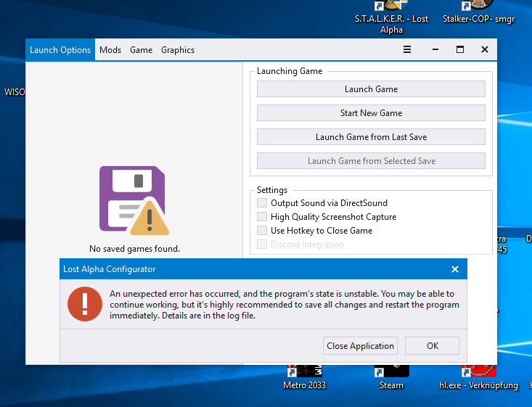Enable Use Hotkey to Close Game
This screenshot has height=407, width=532.
pyautogui.click(x=262, y=231)
